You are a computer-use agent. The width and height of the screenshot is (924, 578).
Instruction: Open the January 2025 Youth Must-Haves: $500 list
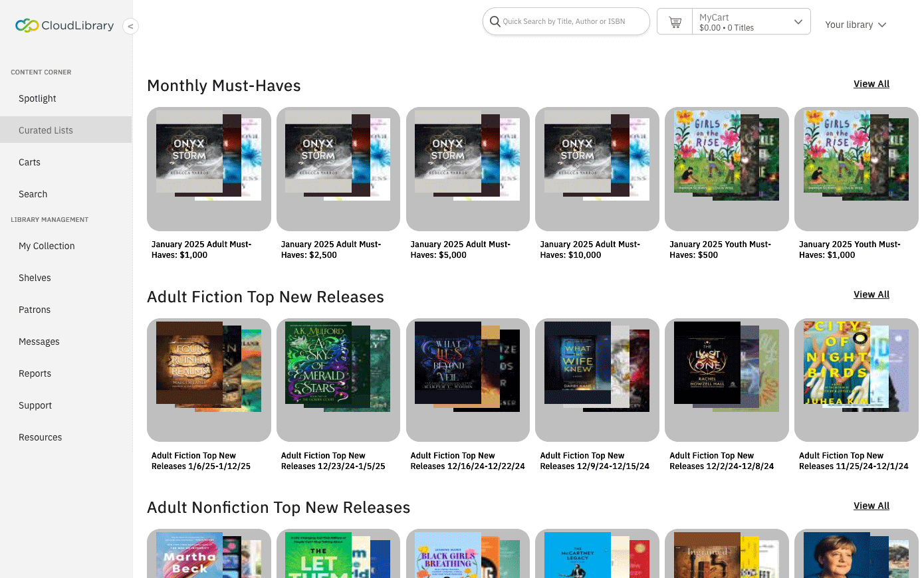[x=726, y=169]
